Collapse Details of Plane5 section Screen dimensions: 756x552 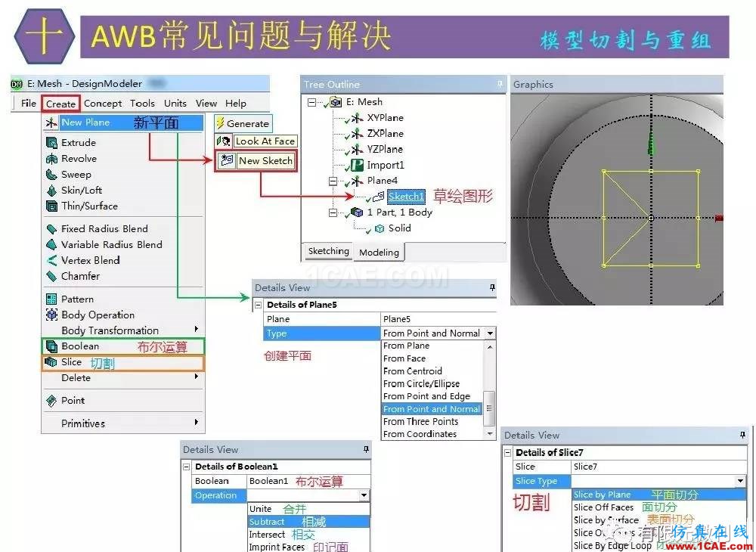coord(259,305)
